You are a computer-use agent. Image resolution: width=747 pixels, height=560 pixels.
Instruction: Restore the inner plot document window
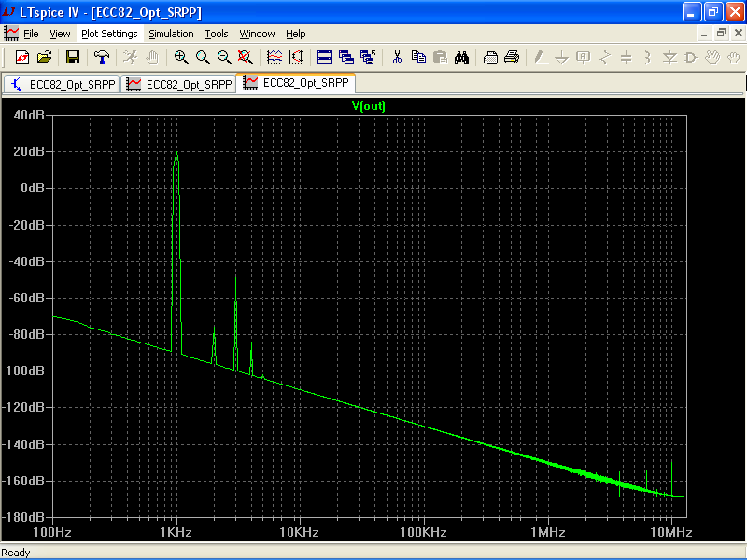(721, 34)
